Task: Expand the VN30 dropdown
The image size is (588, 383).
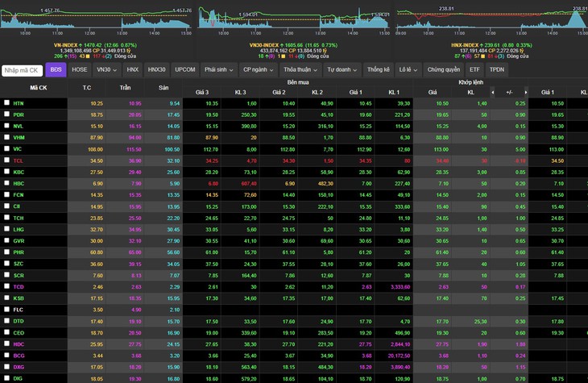Action: tap(106, 70)
